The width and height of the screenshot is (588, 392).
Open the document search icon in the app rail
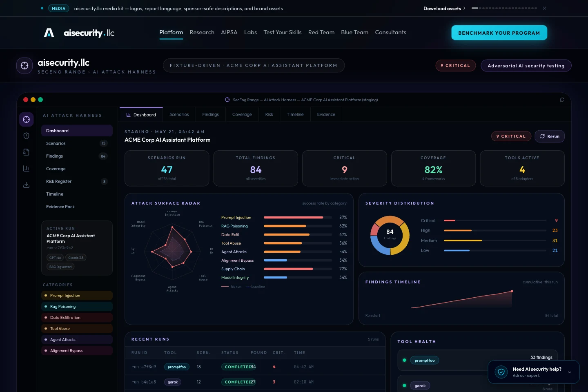click(26, 152)
